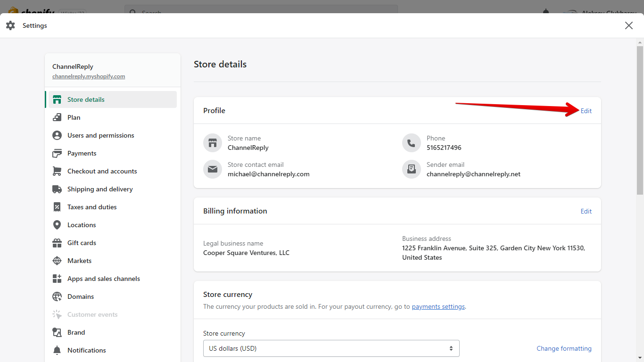The image size is (644, 362).
Task: Click Cooper Square Ventures, LLC text
Action: coord(246,253)
